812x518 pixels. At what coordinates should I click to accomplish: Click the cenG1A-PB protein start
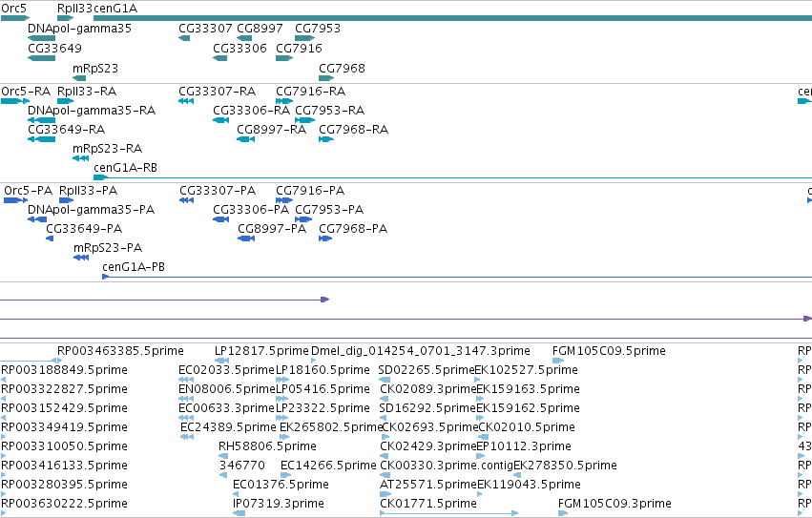click(106, 278)
